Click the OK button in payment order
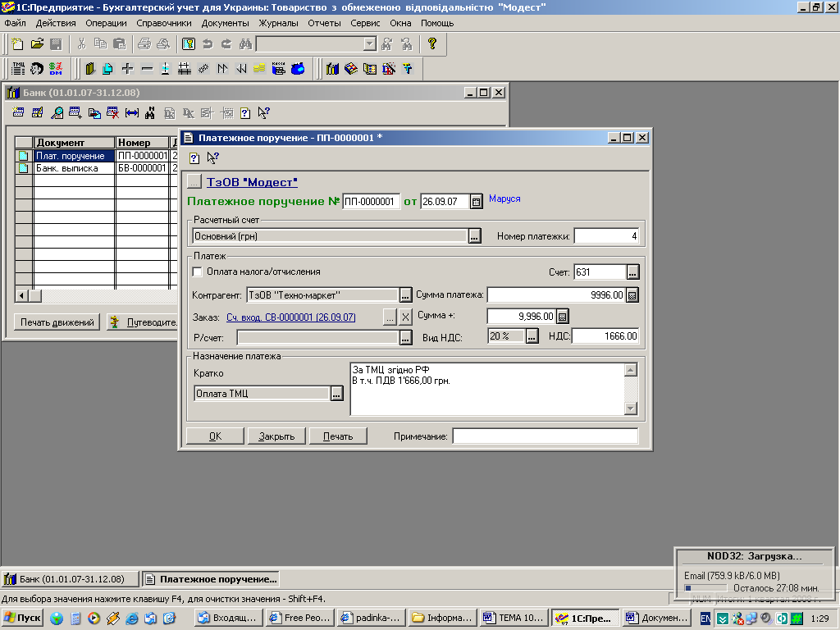 (216, 436)
